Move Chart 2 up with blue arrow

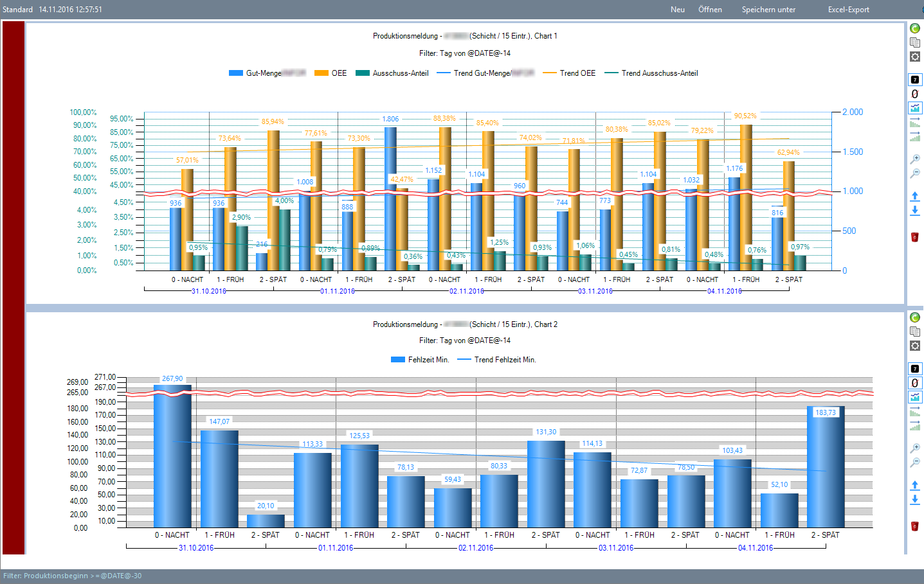(x=915, y=485)
